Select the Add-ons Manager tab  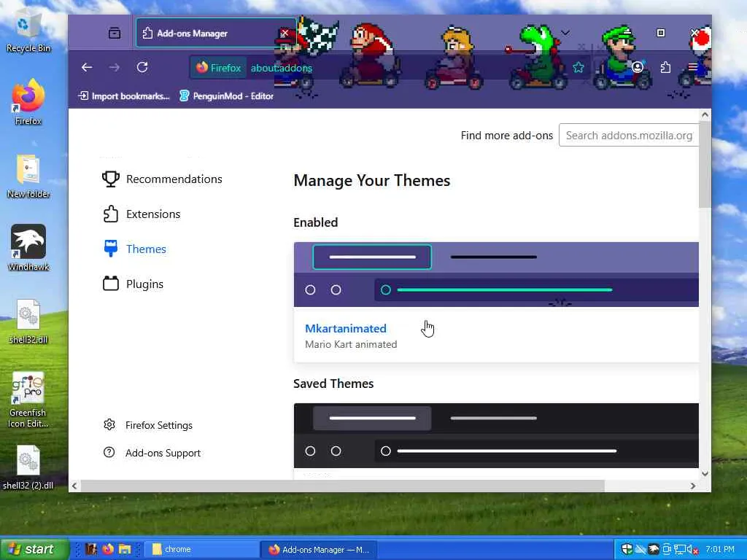point(216,33)
